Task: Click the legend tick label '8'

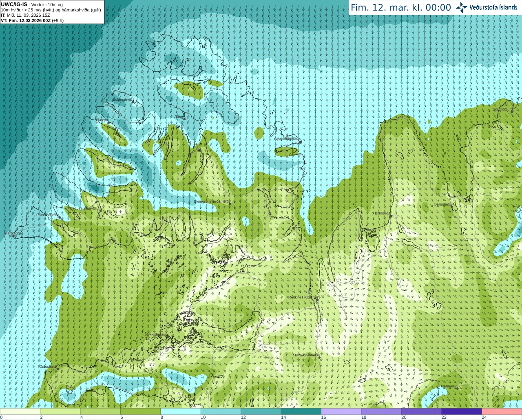Action: pos(162,417)
